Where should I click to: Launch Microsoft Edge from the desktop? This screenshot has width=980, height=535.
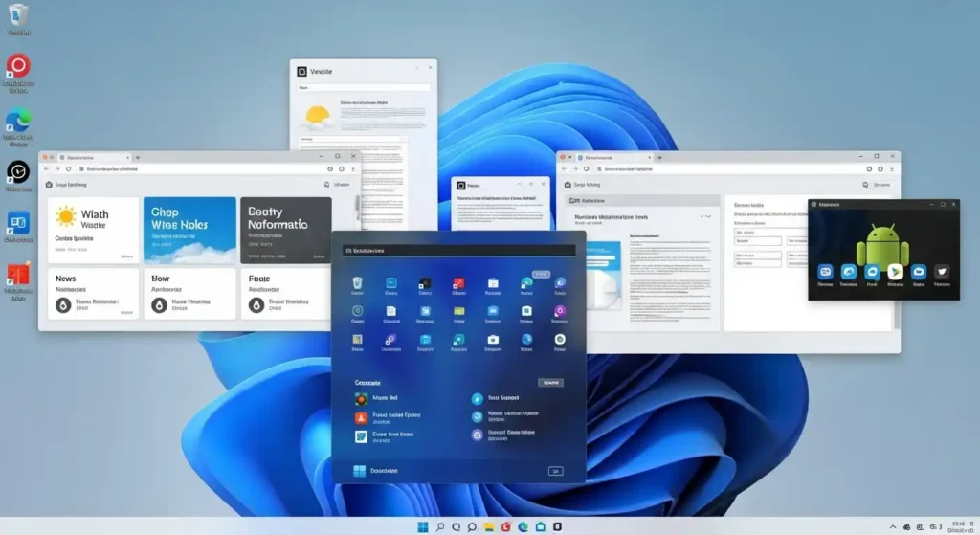click(18, 122)
